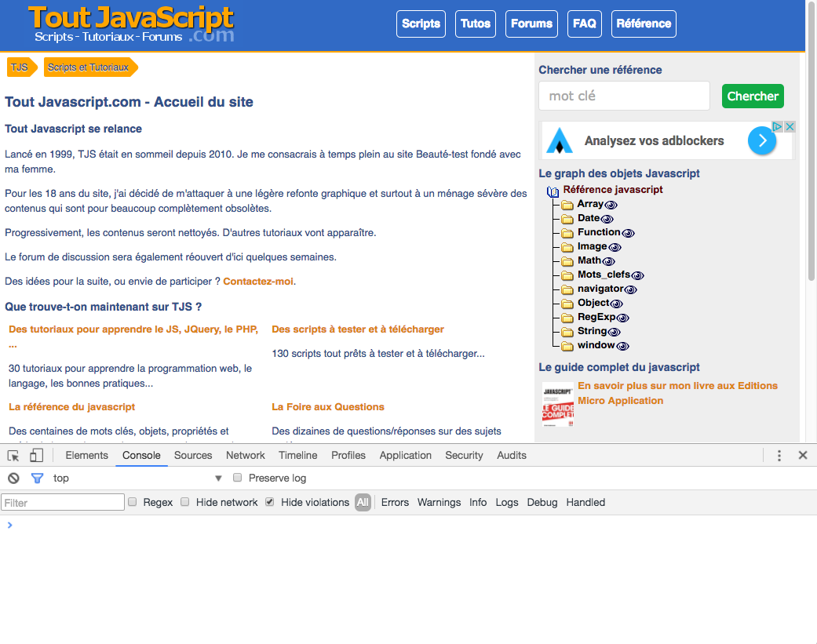Viewport: 817px width, 644px height.
Task: Filter console by Errors level
Action: 395,502
